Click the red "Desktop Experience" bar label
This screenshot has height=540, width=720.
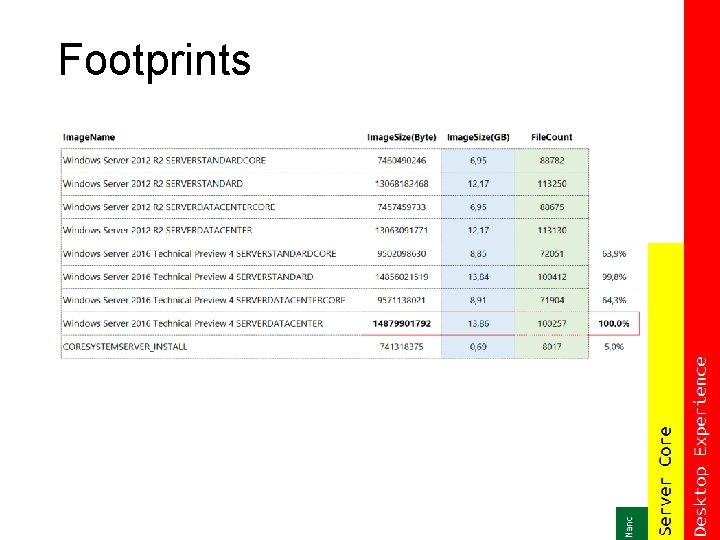[x=700, y=446]
